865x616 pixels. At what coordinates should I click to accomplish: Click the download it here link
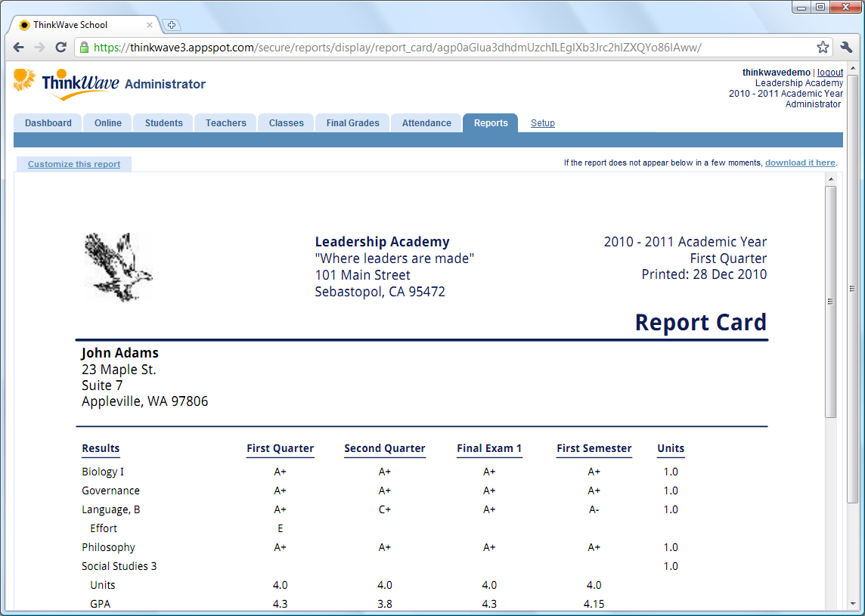pos(800,163)
